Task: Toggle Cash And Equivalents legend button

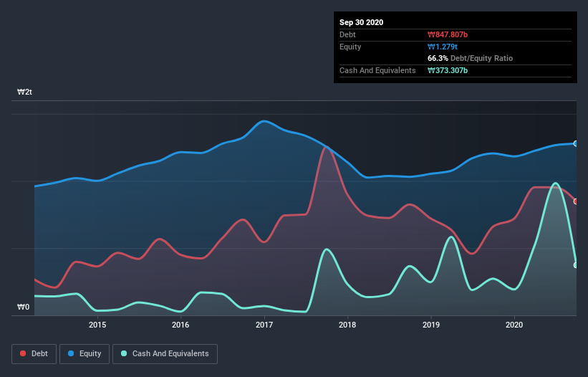Action: pos(165,354)
